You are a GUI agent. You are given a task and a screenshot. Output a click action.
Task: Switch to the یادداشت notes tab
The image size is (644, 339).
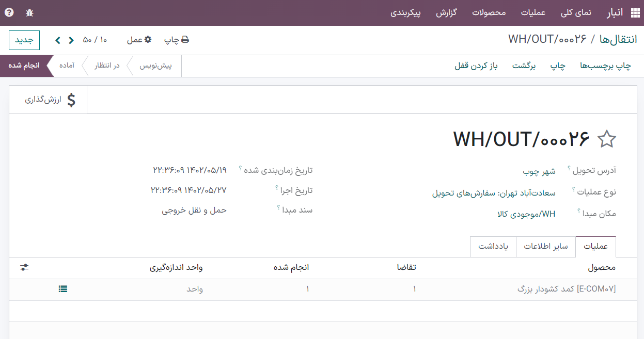[x=493, y=247]
